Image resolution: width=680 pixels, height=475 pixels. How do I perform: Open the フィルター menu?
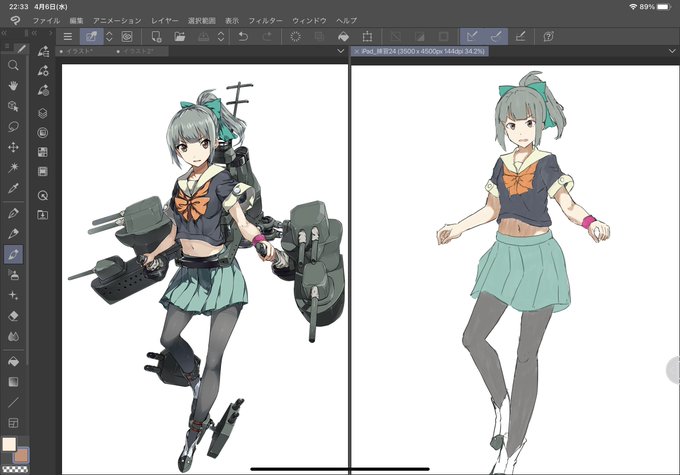pos(265,20)
